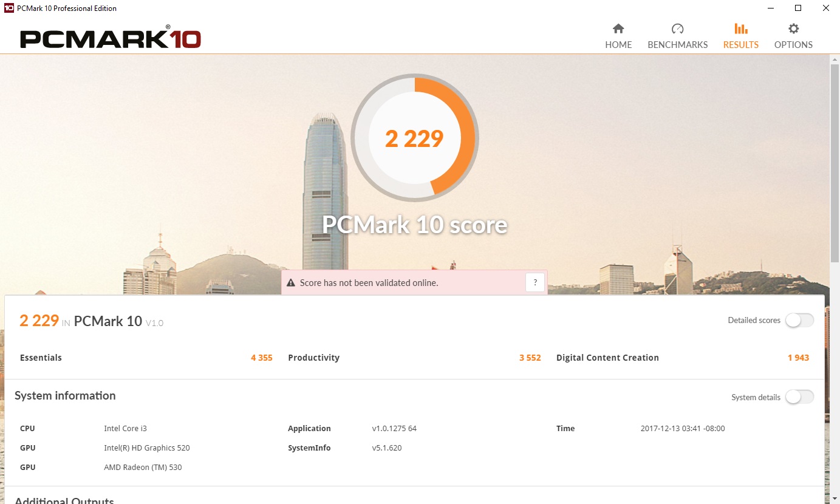Open the Options gear icon

pyautogui.click(x=793, y=29)
